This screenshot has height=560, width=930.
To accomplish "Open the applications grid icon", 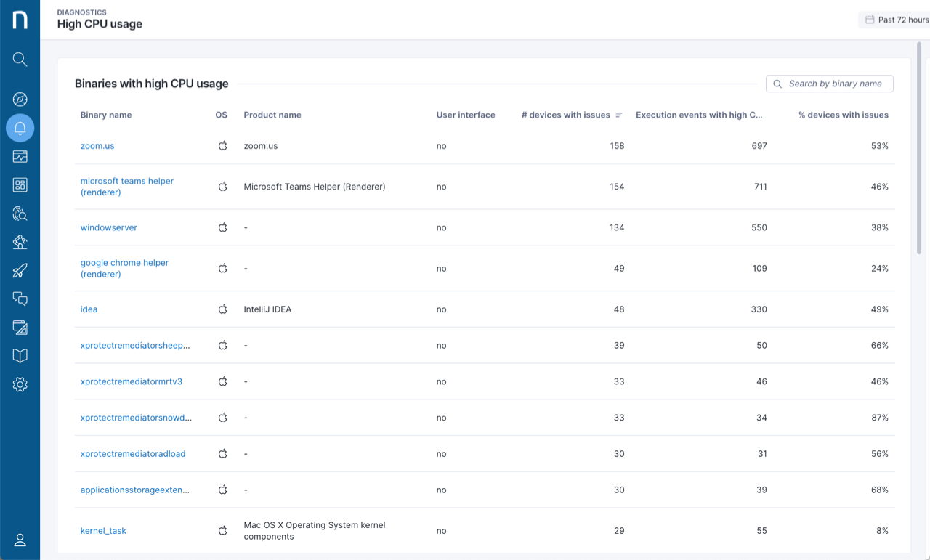I will point(20,184).
